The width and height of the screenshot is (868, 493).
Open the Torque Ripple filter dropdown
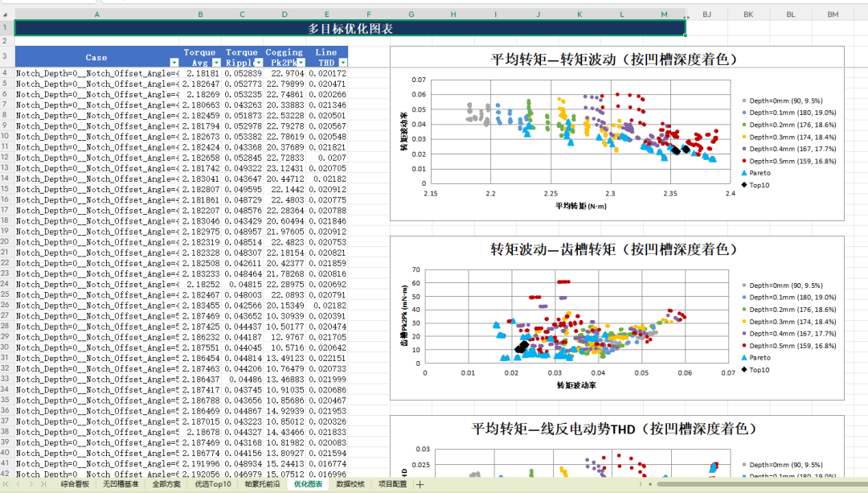pos(259,63)
